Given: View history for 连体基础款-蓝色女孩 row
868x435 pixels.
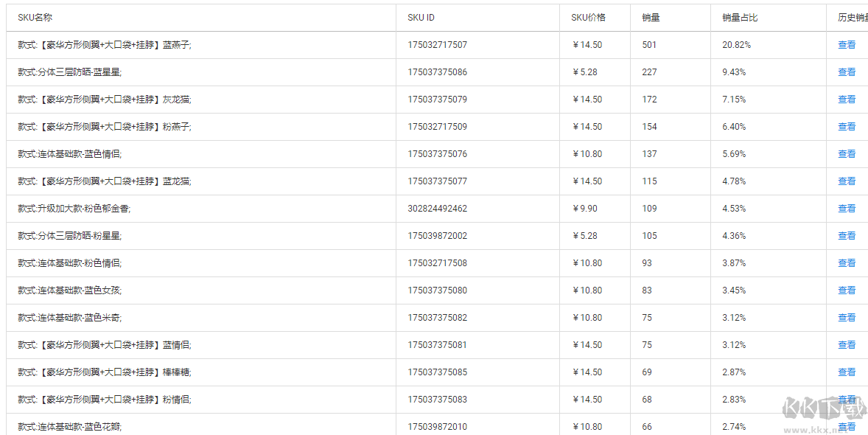Looking at the screenshot, I should click(x=847, y=290).
